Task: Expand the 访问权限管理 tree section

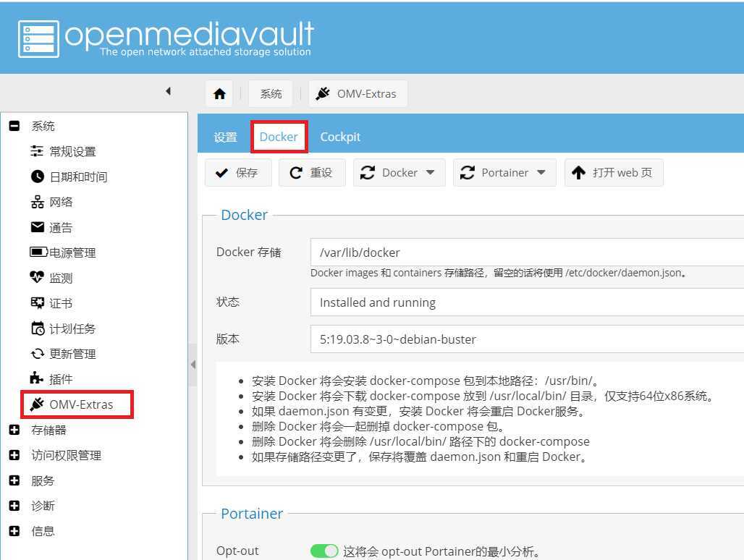Action: click(x=14, y=455)
